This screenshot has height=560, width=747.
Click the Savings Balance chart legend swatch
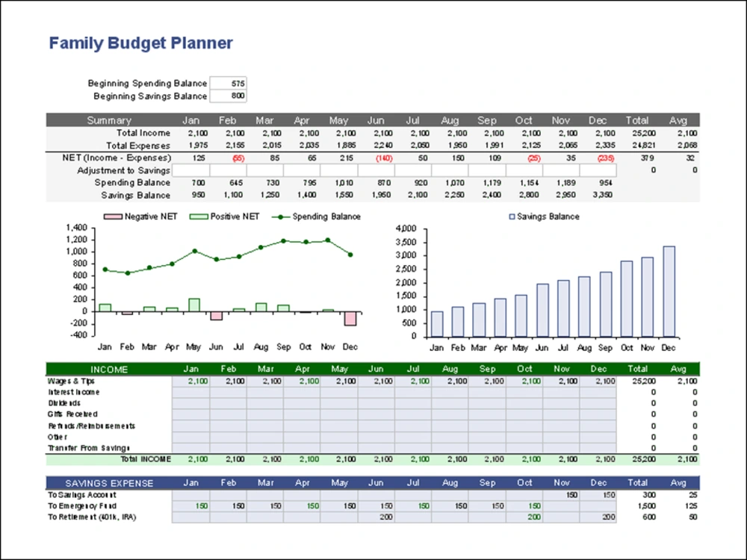(x=512, y=217)
